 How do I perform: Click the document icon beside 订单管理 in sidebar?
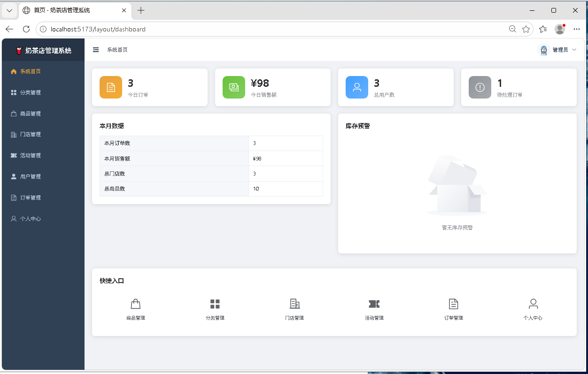[14, 198]
